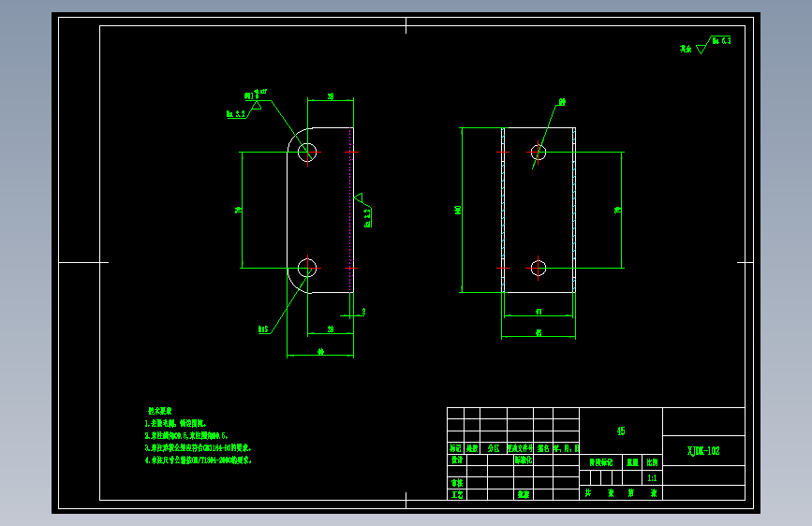Screen dimensions: 812x526
Task: Pick the 140 height dimension on right view
Action: click(x=458, y=210)
